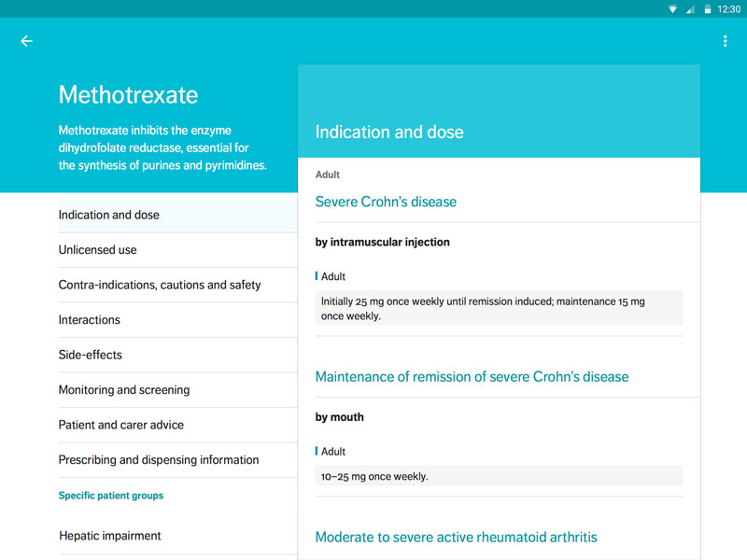
Task: Open the Unlicensed use section
Action: [x=178, y=250]
